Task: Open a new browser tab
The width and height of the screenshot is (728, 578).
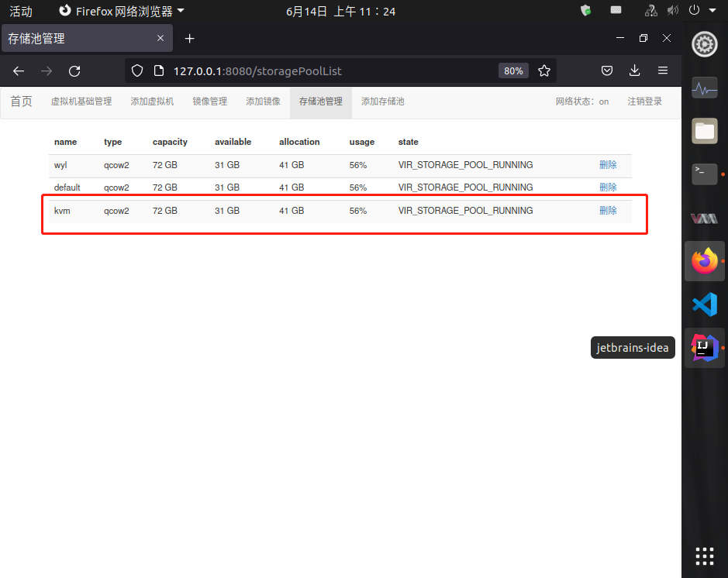Action: [x=189, y=39]
